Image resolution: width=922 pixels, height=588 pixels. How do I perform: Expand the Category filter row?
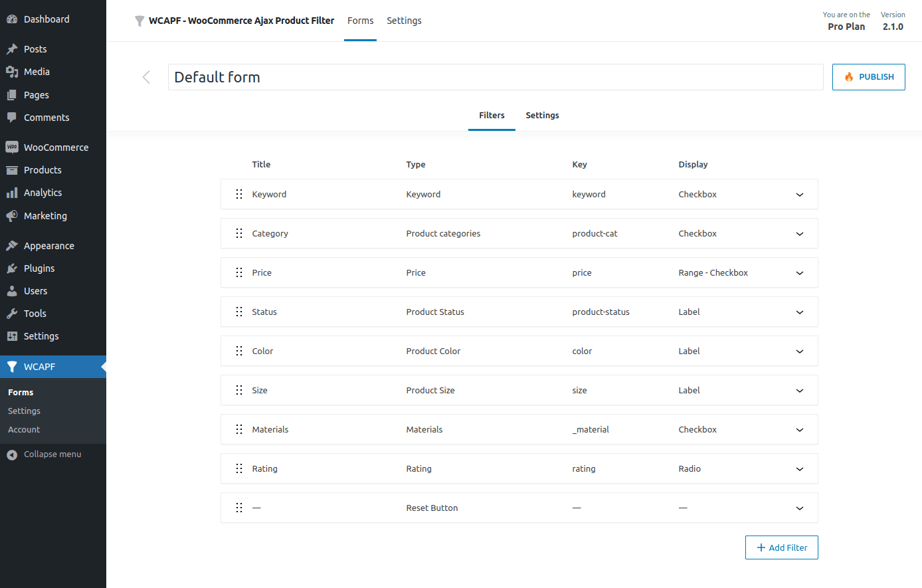800,234
